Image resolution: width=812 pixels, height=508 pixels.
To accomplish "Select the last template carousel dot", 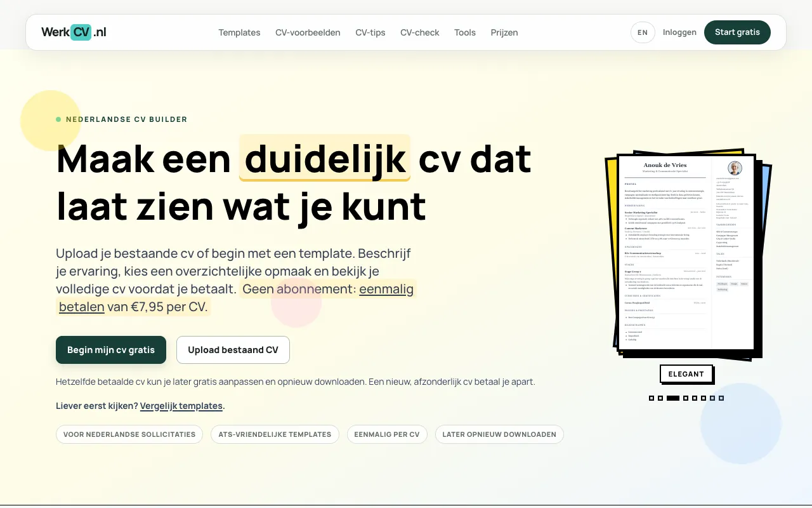I will [x=721, y=398].
